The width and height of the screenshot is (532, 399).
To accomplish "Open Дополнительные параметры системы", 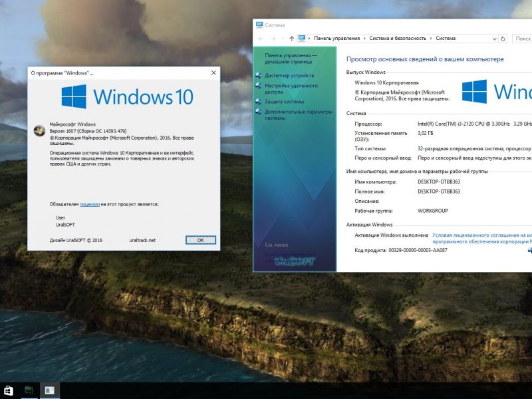I will [x=299, y=114].
